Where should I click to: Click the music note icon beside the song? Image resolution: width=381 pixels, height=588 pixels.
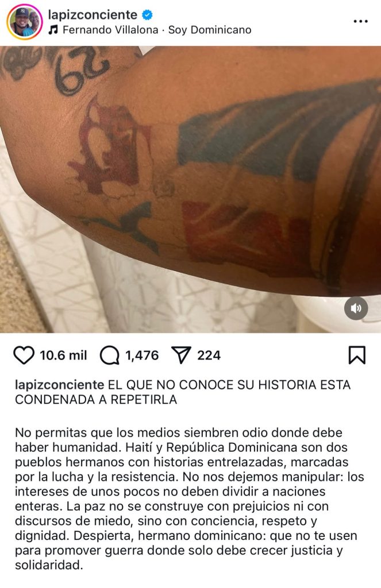(53, 30)
